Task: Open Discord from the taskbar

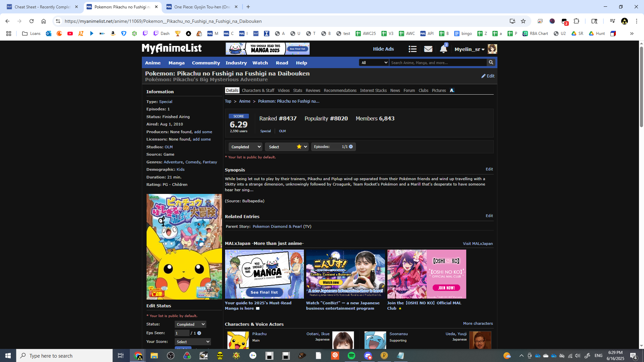Action: pos(368,356)
